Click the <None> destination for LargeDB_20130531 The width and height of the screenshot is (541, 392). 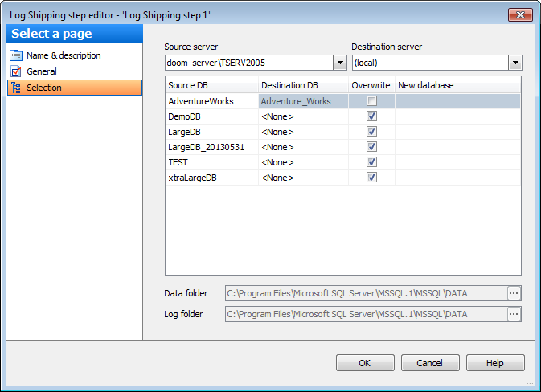303,147
